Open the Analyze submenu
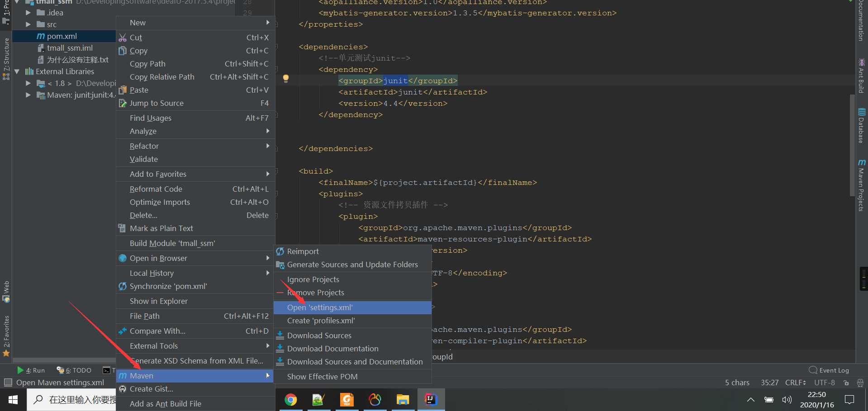 coord(195,131)
